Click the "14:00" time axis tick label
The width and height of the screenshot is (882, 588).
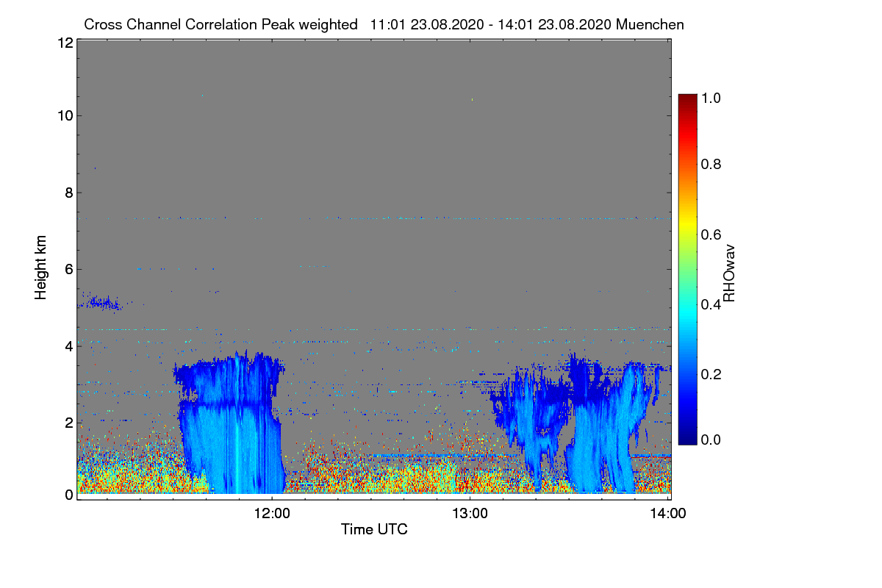667,514
